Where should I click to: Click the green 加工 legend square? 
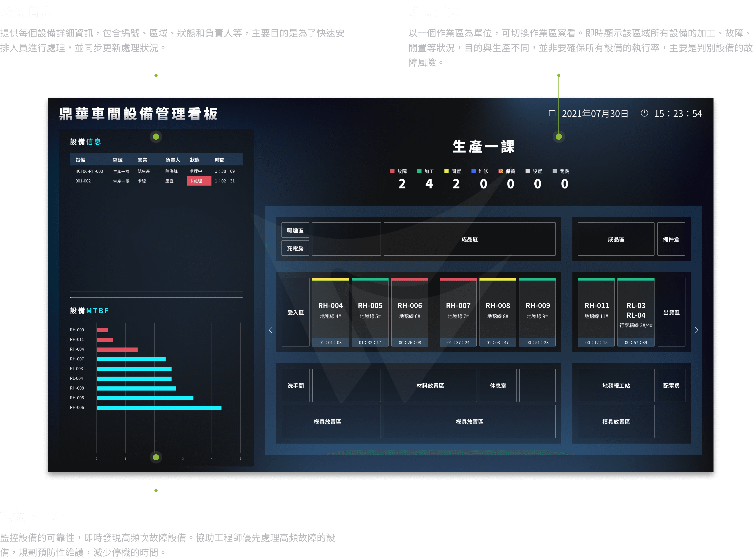420,171
